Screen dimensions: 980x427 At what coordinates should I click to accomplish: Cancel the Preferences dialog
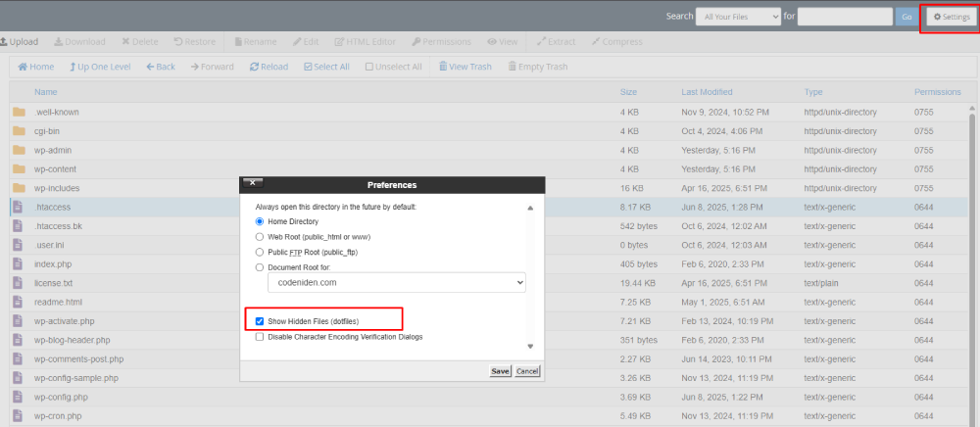click(527, 371)
